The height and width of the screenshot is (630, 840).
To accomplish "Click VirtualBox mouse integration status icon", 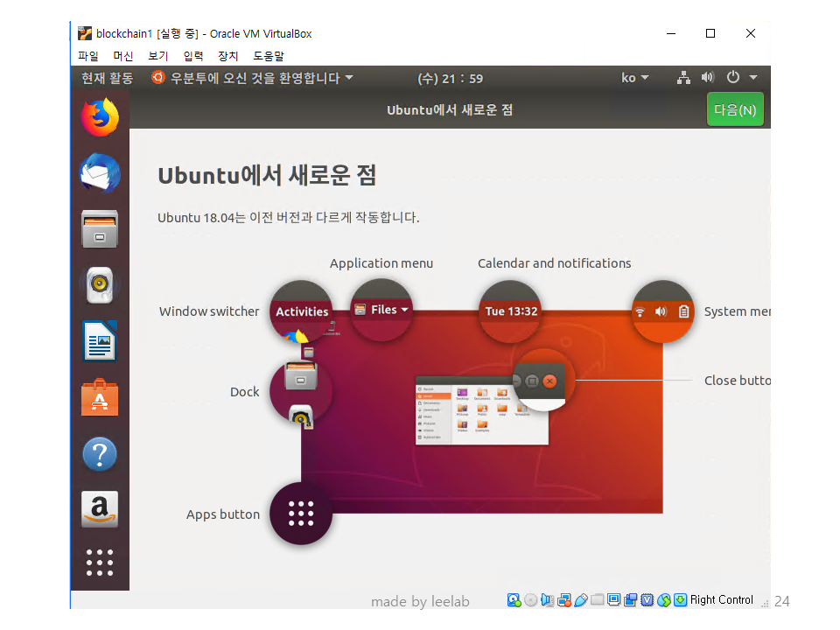I will coord(664,600).
